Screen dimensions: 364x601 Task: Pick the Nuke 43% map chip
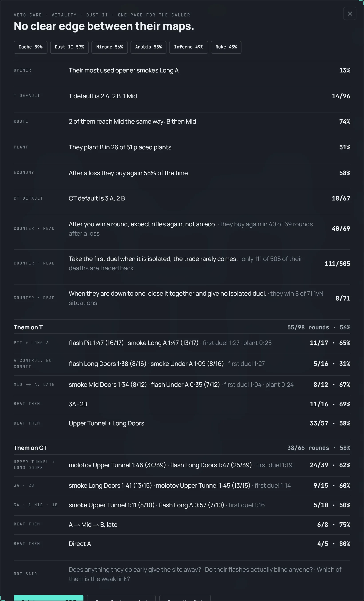coord(226,47)
